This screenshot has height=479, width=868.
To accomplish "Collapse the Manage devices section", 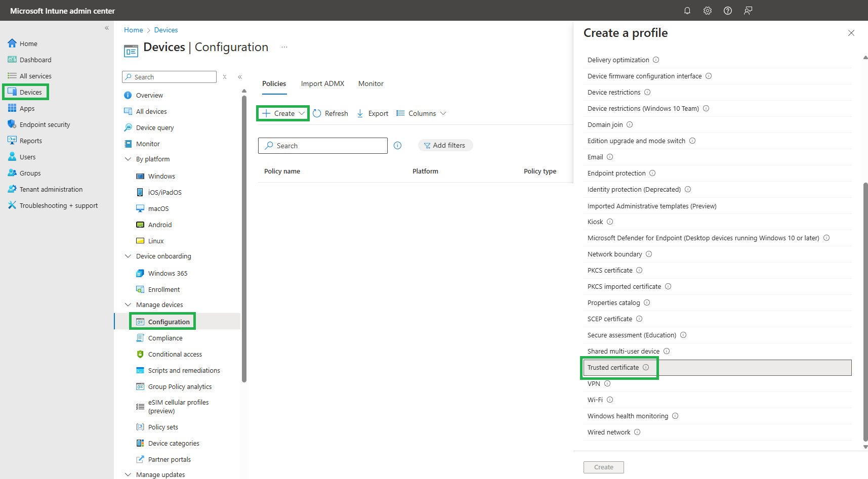I will (x=128, y=304).
